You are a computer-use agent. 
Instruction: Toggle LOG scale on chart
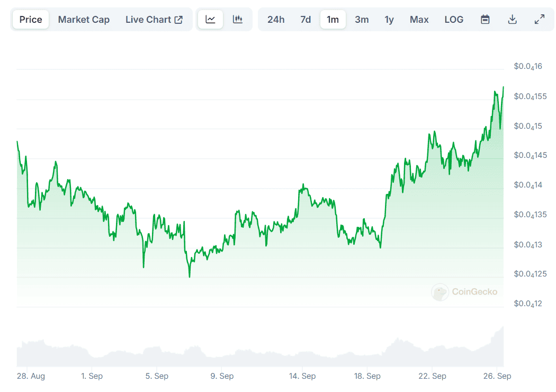[454, 20]
